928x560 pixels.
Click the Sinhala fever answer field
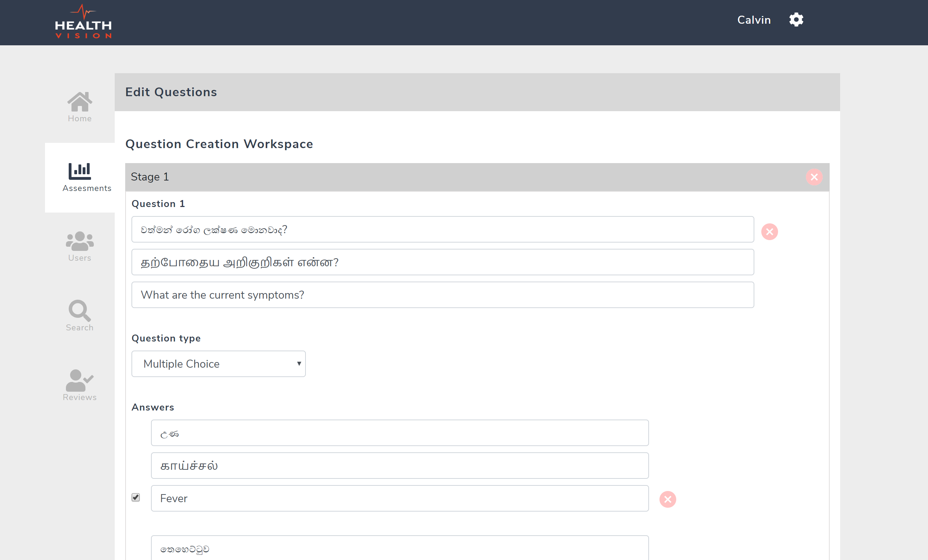pos(400,433)
